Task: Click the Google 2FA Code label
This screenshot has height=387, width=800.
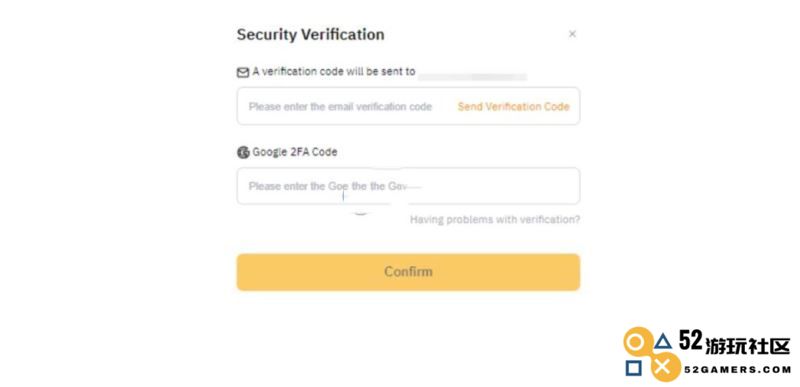Action: pyautogui.click(x=294, y=152)
